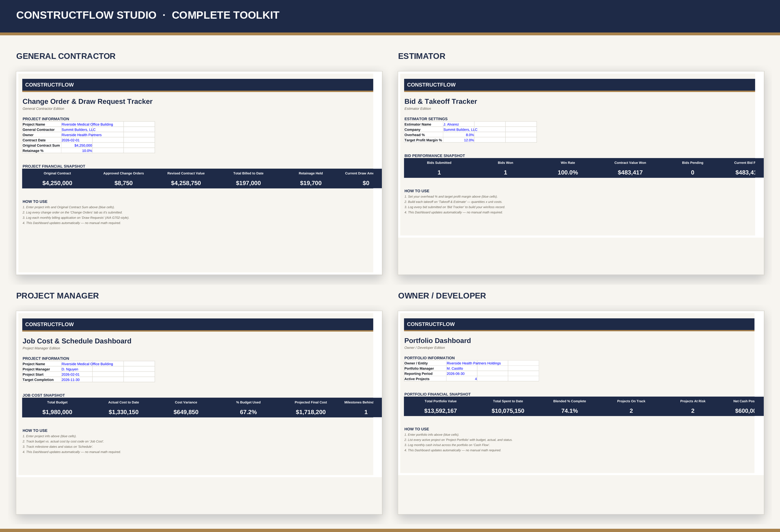Click 'JOB COST SNAPSHOT' heading
This screenshot has width=780, height=532.
(44, 395)
